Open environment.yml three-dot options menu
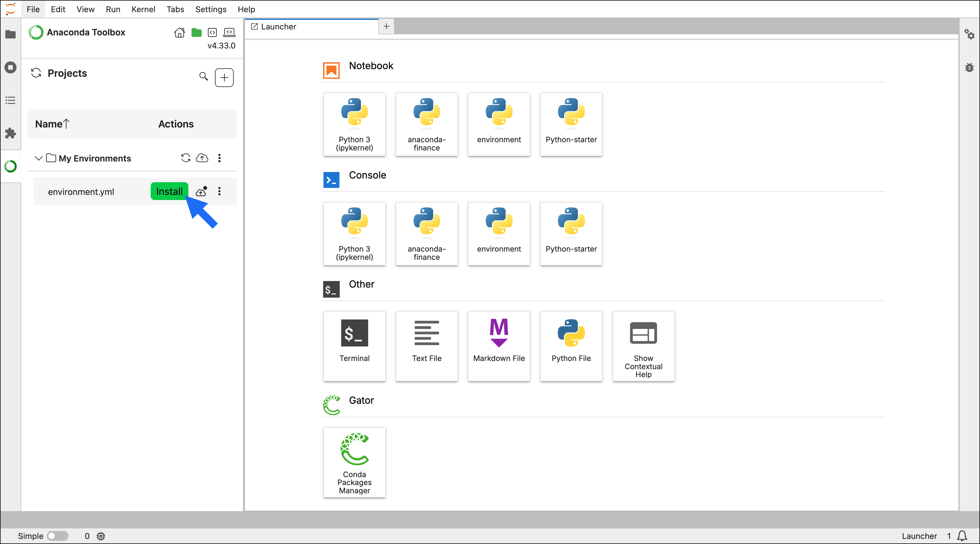Image resolution: width=980 pixels, height=544 pixels. tap(219, 192)
